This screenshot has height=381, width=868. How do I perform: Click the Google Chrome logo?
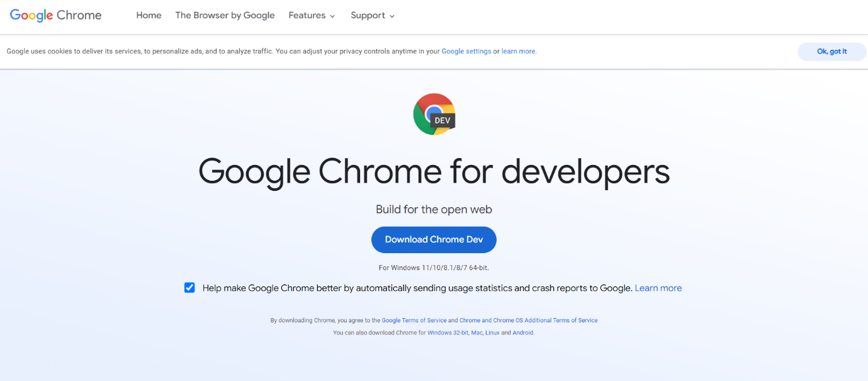pyautogui.click(x=55, y=16)
